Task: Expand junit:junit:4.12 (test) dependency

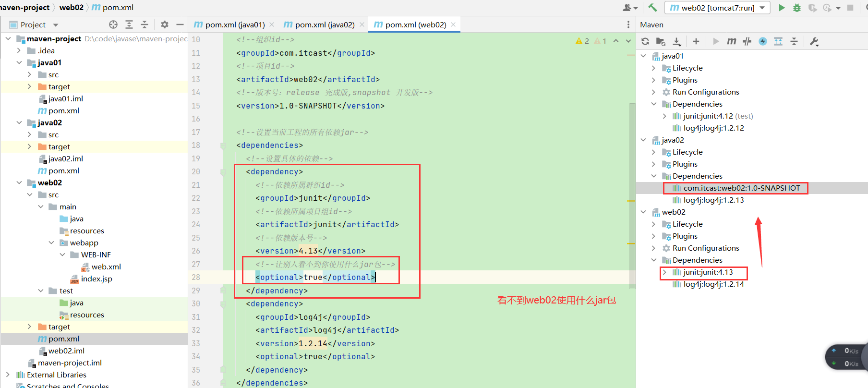Action: click(x=664, y=116)
